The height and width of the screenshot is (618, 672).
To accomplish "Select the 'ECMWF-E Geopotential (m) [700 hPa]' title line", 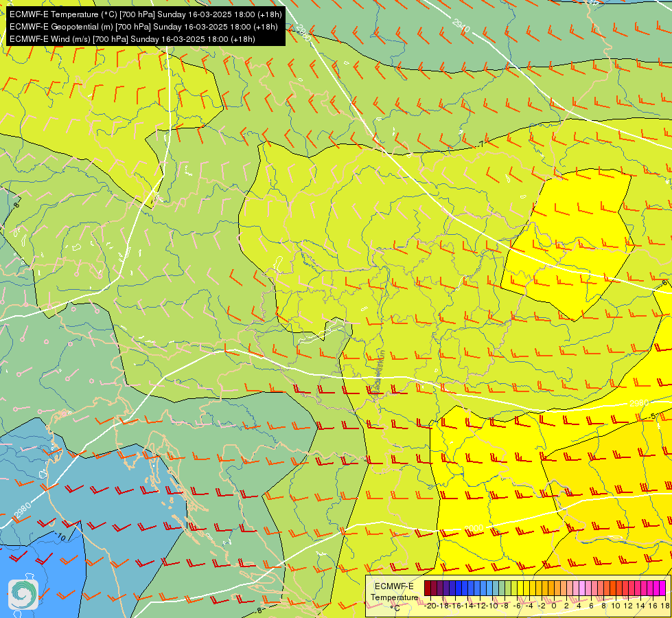I will [x=143, y=27].
